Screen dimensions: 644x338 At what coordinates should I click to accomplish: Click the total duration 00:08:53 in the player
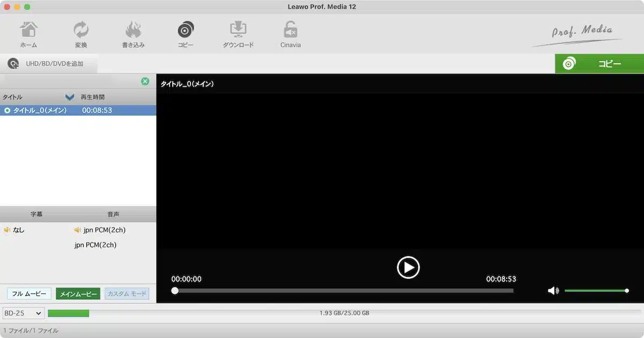501,279
